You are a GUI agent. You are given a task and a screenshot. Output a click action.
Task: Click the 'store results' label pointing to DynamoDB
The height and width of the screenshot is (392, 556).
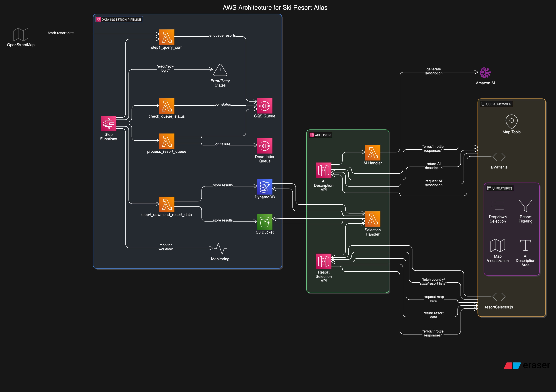click(x=223, y=185)
